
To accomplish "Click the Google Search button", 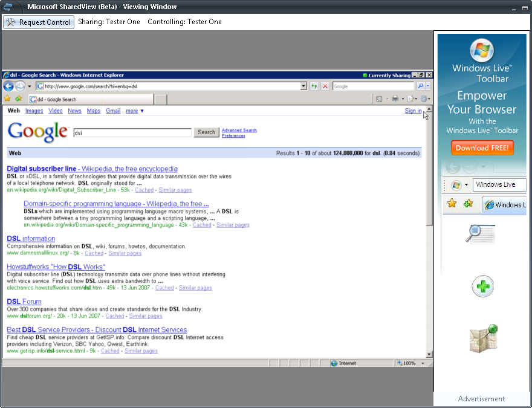I will (206, 132).
